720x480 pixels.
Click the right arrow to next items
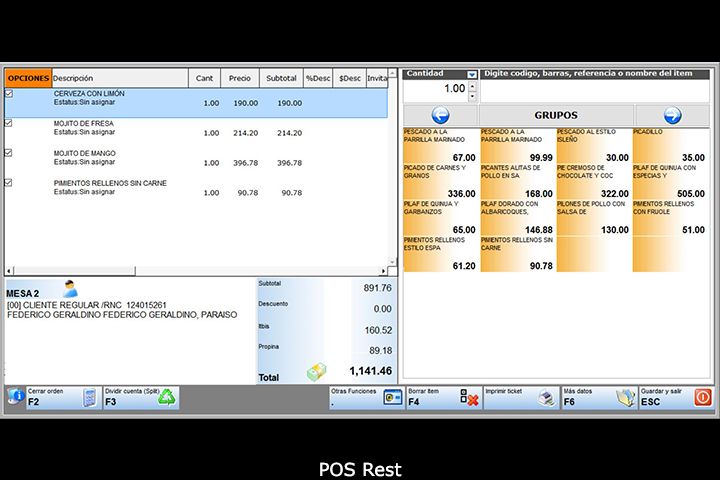point(672,115)
